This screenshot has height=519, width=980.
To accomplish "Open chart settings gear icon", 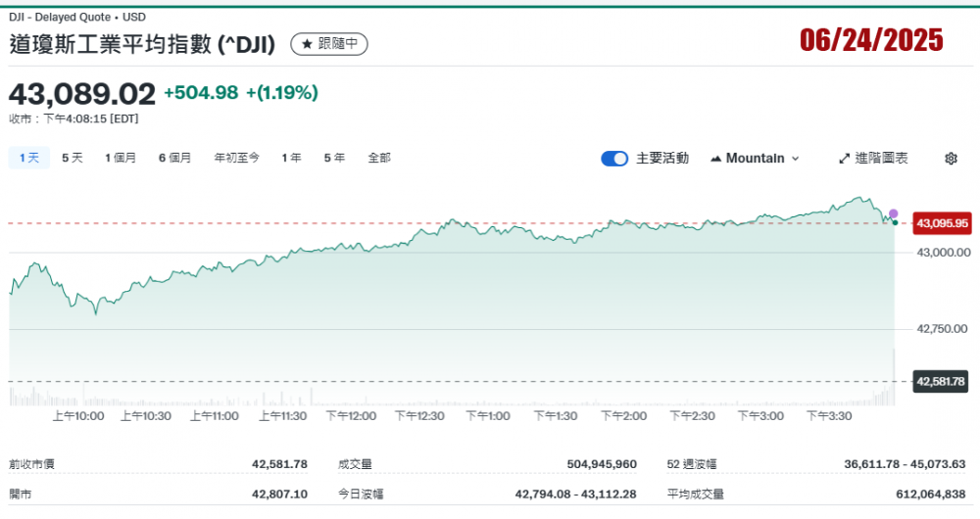I will (x=951, y=159).
